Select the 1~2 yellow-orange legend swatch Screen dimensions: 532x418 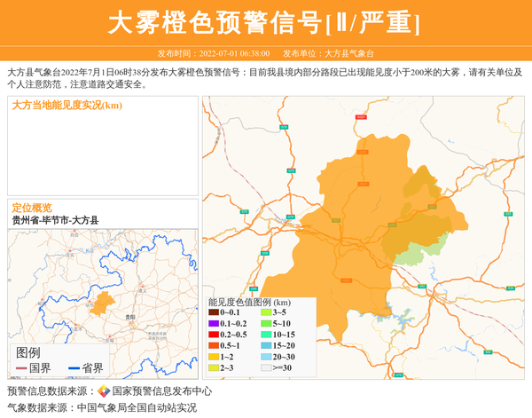[213, 356]
